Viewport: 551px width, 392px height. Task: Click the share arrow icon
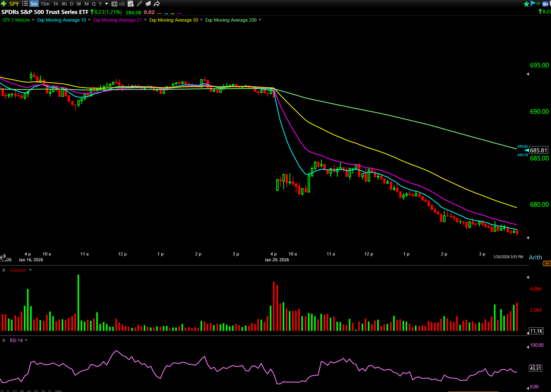pos(157,4)
